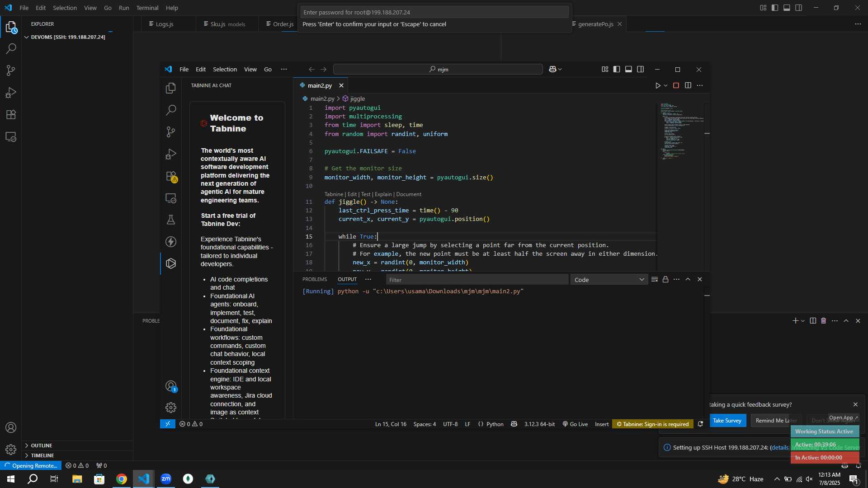Toggle Secondary Side Bar in the mjm window title bar
Viewport: 868px width, 488px height.
tap(641, 69)
